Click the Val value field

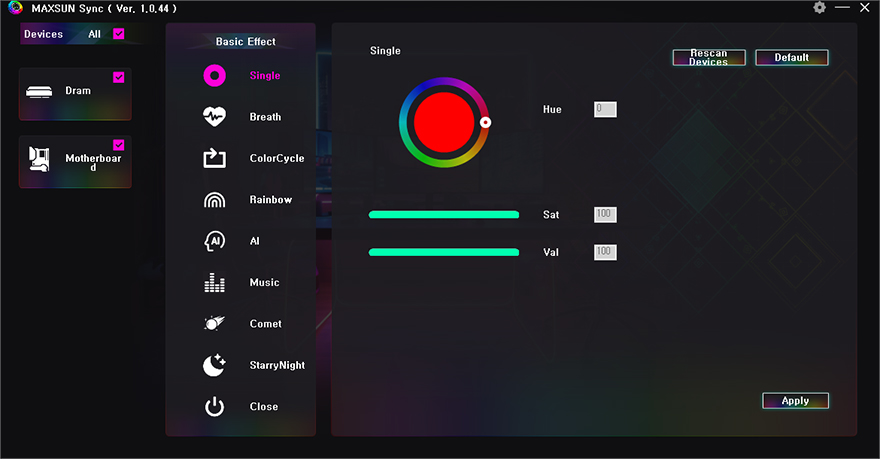[605, 252]
